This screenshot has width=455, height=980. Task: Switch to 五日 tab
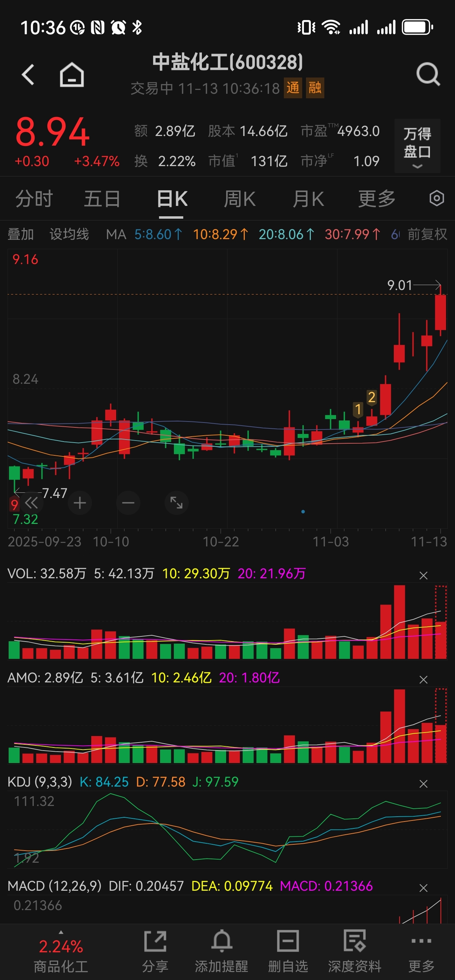pos(102,199)
